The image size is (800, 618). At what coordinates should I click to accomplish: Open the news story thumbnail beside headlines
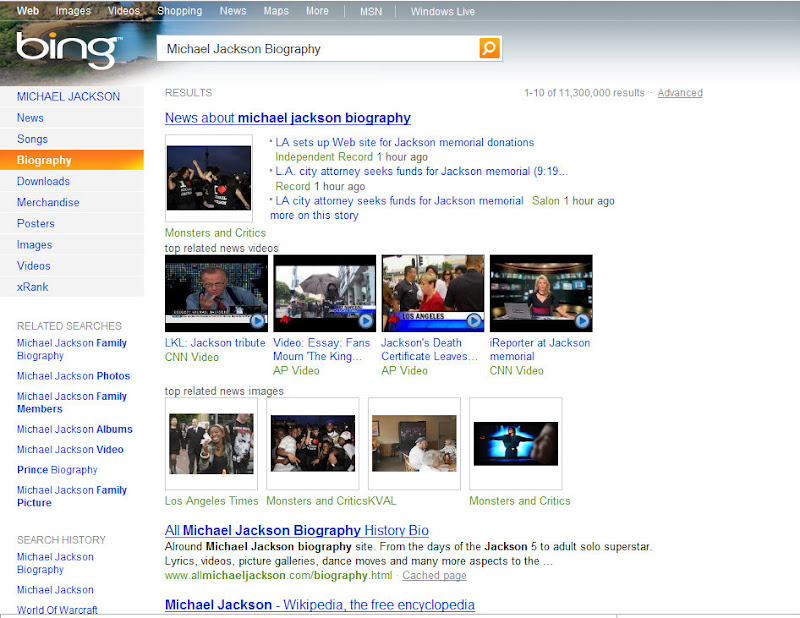[208, 178]
